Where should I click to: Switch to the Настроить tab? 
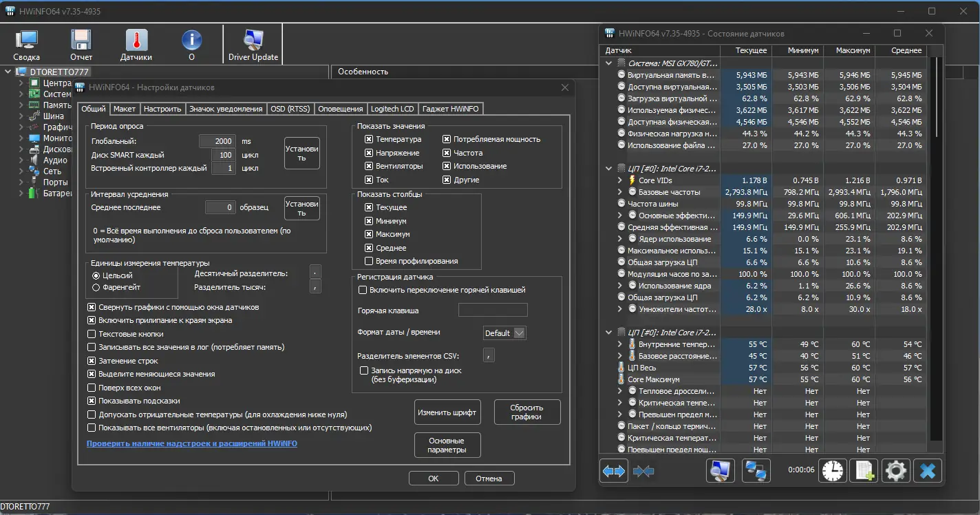[162, 109]
